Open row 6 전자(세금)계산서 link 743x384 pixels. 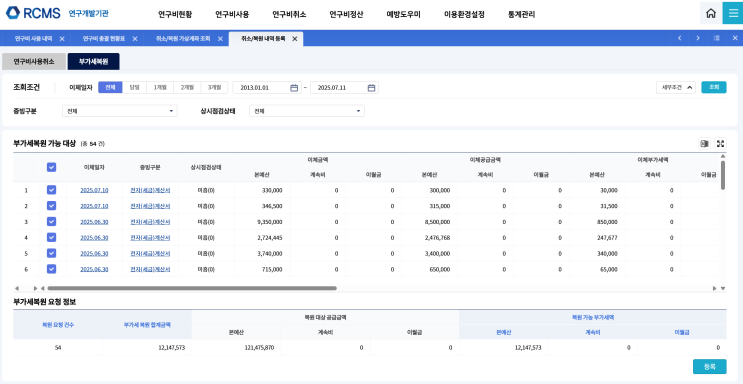coord(150,269)
